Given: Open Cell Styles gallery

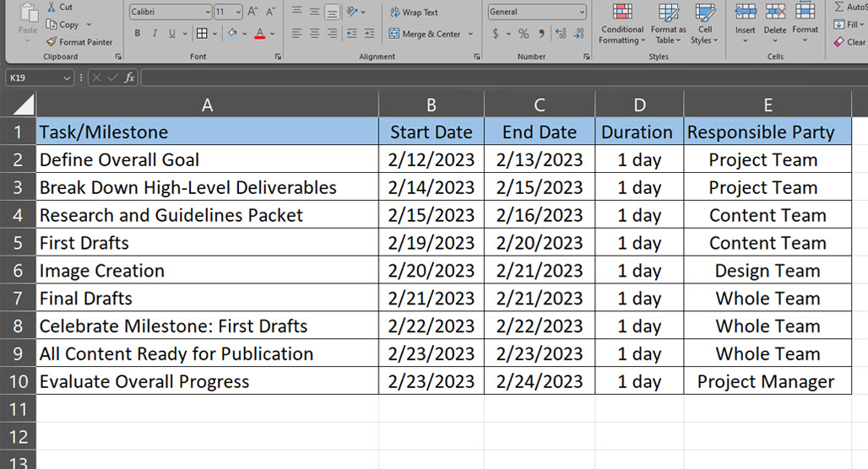Looking at the screenshot, I should (705, 24).
